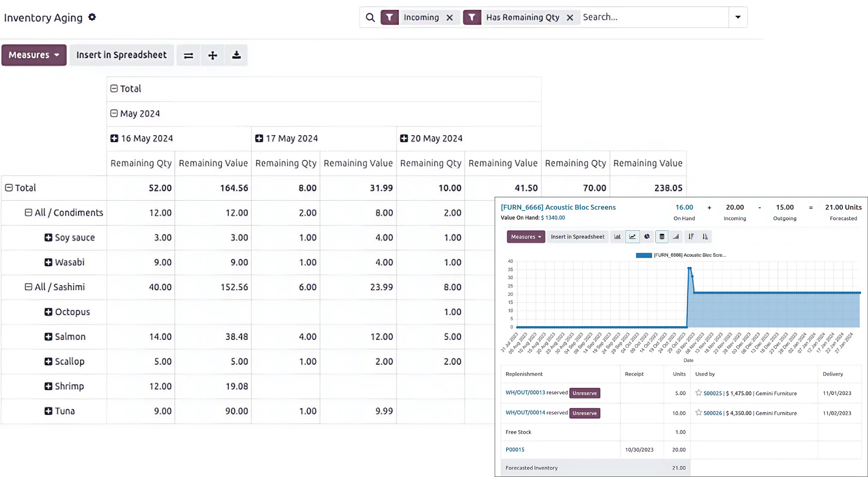Switch forecast chart to bar chart

tap(617, 237)
